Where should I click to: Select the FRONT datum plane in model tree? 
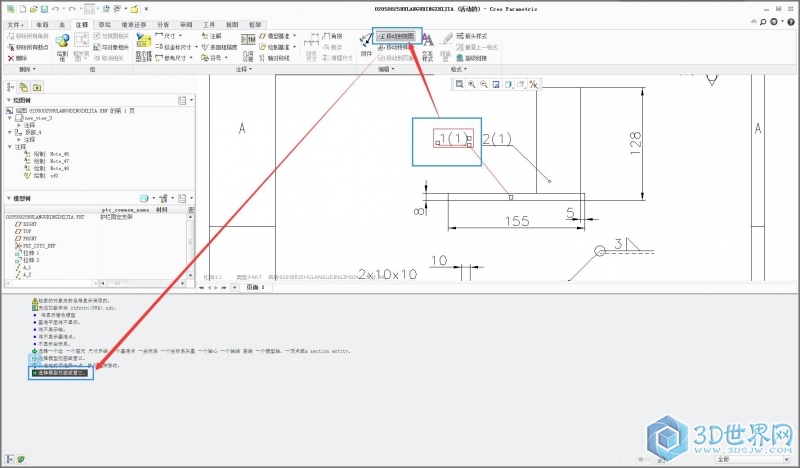click(x=26, y=238)
